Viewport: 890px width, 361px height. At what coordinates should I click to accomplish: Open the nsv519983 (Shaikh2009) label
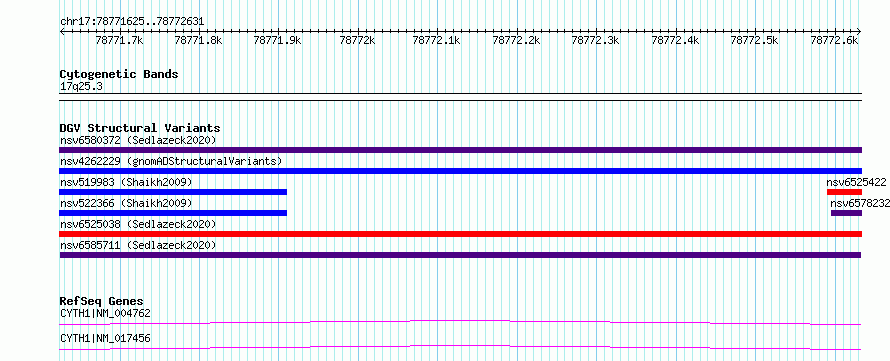[x=126, y=182]
